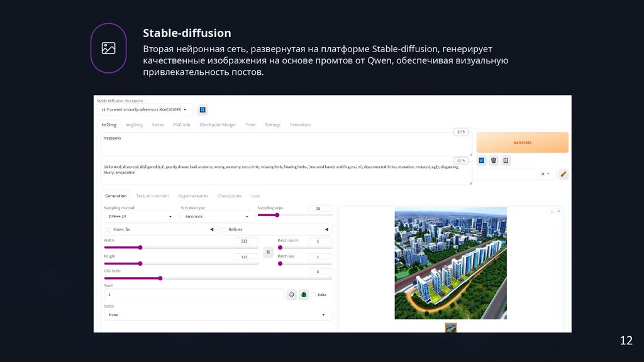Screen dimensions: 644x362
Task: Click the refresh checkpoint list icon
Action: point(203,110)
